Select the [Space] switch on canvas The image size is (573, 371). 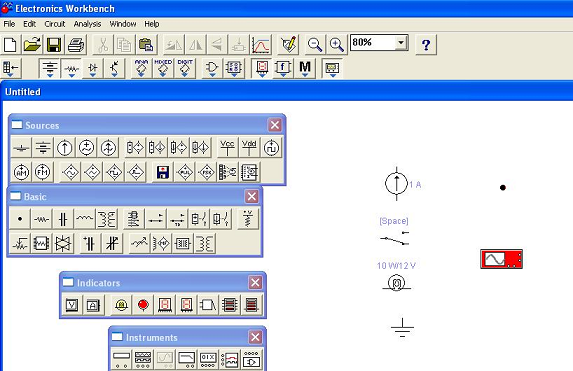395,238
